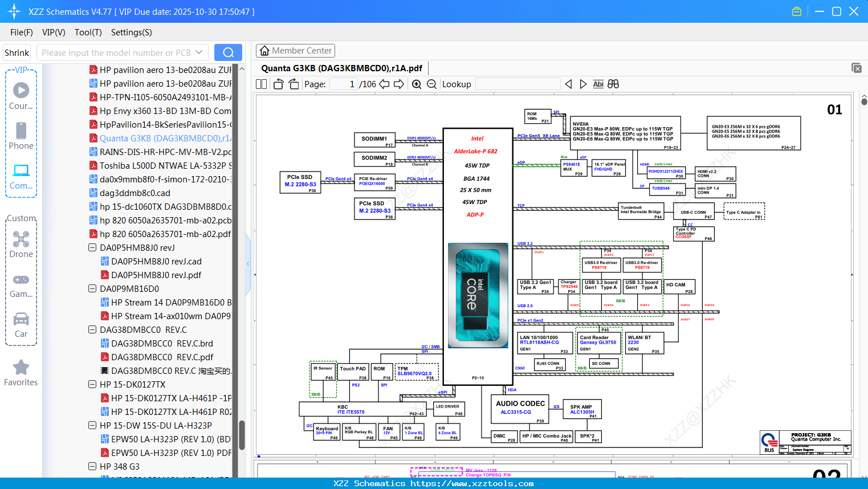Screen dimensions: 868x489
Task: Collapse the file list panel handle
Action: pyautogui.click(x=248, y=264)
